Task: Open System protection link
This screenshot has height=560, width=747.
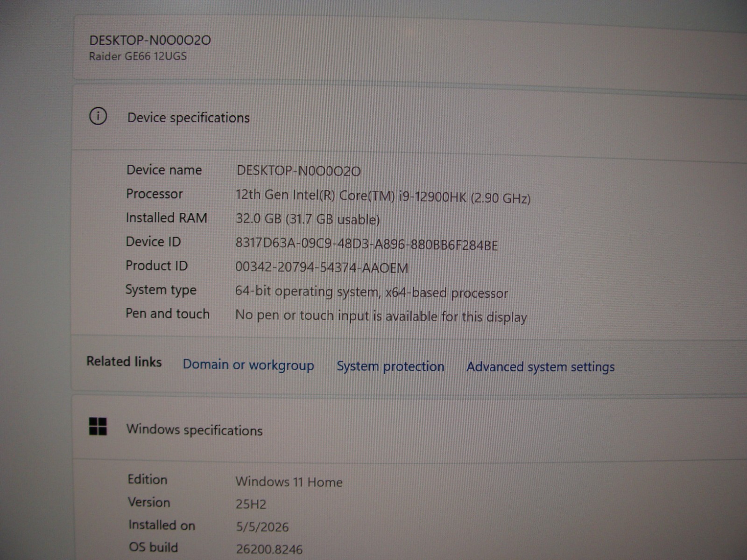Action: [x=390, y=366]
